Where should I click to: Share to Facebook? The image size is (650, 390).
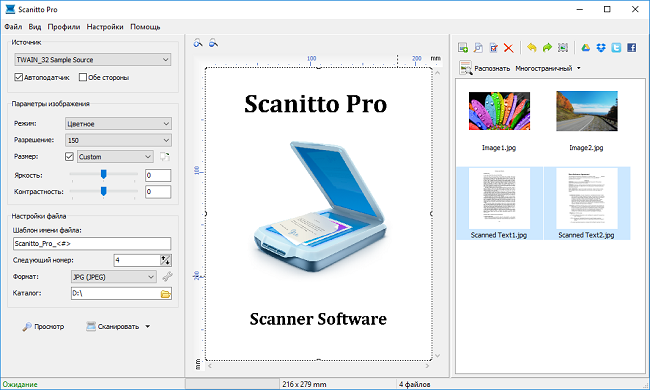pos(631,48)
